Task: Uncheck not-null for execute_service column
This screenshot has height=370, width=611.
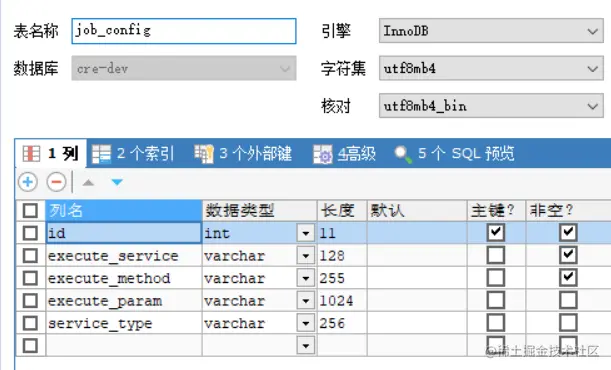Action: [x=568, y=255]
